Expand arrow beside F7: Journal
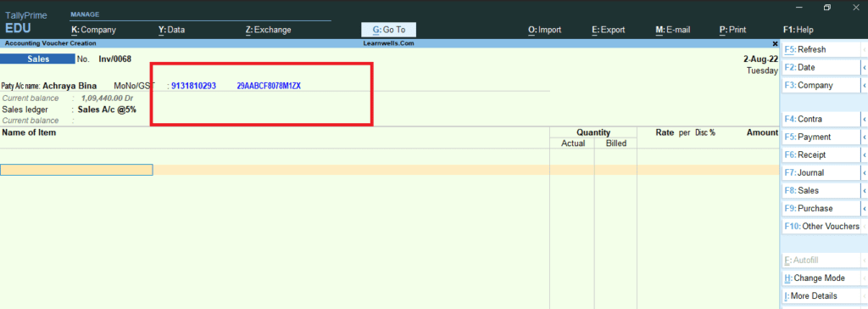868x309 pixels. (864, 172)
